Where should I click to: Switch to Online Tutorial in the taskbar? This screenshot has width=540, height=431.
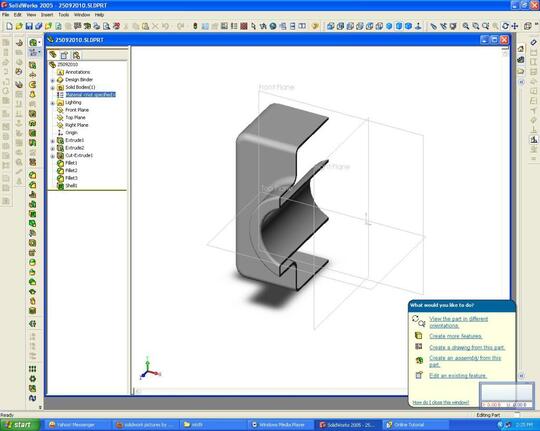[x=415, y=425]
